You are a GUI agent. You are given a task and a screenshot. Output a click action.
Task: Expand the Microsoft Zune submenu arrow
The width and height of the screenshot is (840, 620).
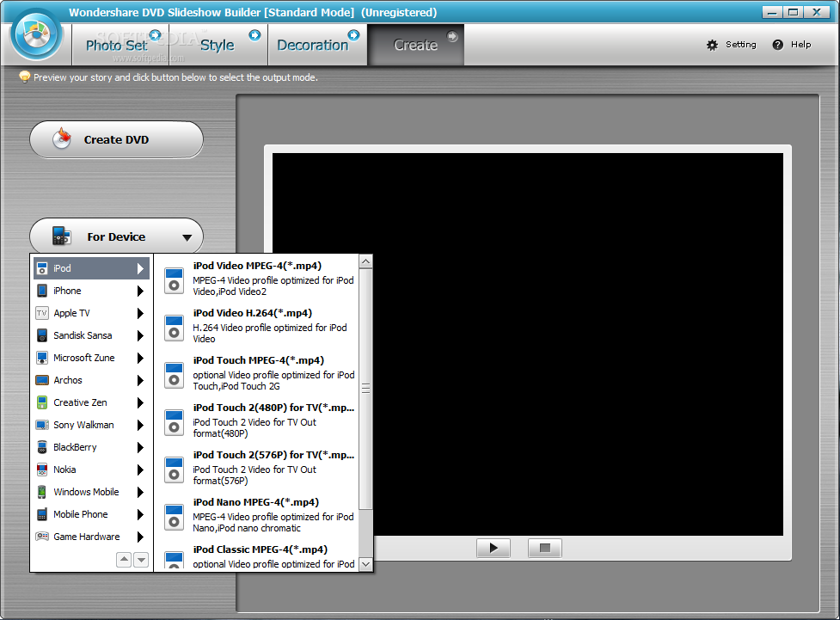coord(140,358)
